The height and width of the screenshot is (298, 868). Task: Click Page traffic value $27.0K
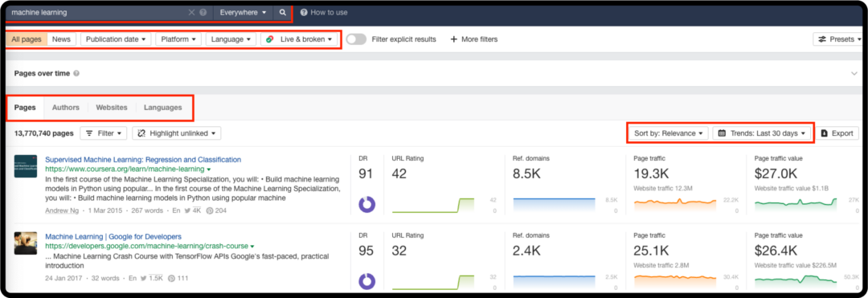[x=776, y=173]
